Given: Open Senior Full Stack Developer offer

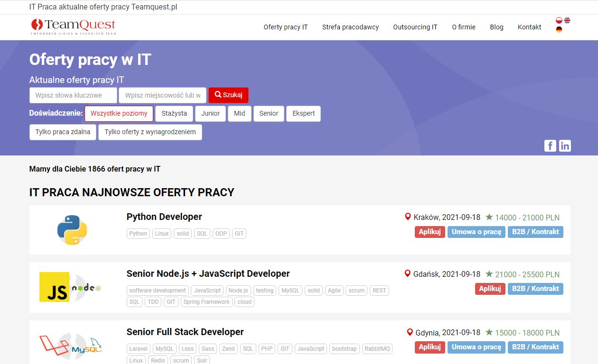Looking at the screenshot, I should pyautogui.click(x=185, y=332).
